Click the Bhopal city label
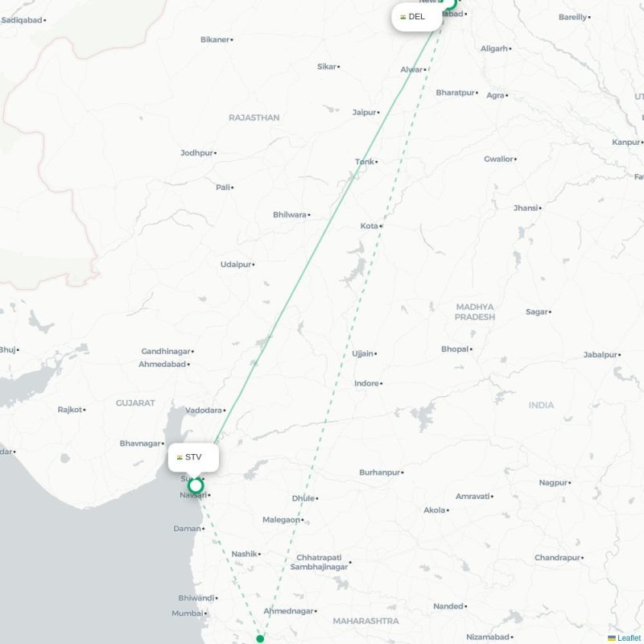 click(x=455, y=349)
